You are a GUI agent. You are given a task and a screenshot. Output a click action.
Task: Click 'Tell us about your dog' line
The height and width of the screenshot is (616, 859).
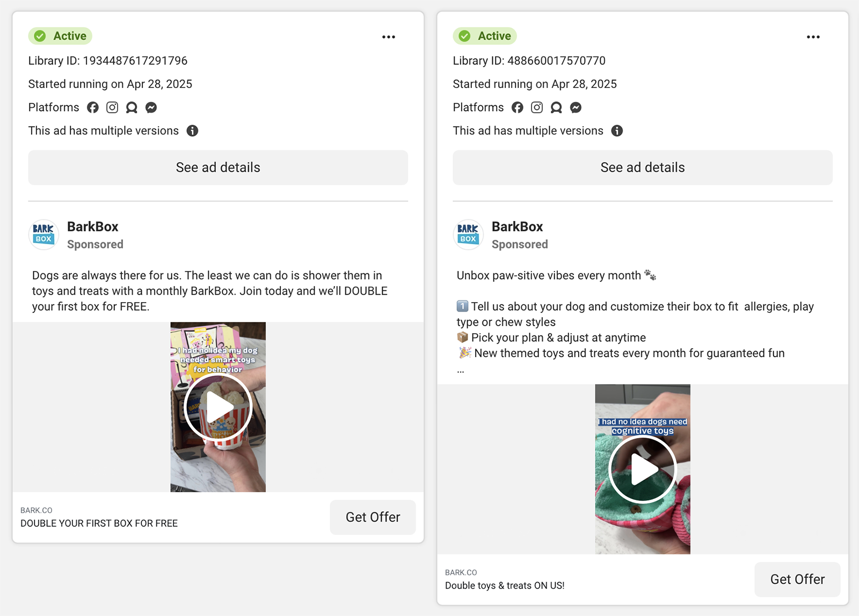point(635,314)
